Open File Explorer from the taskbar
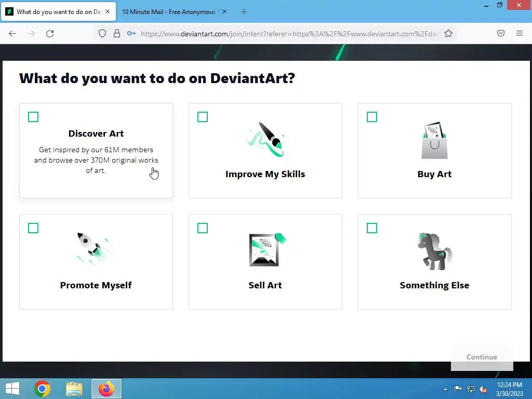 pyautogui.click(x=74, y=389)
